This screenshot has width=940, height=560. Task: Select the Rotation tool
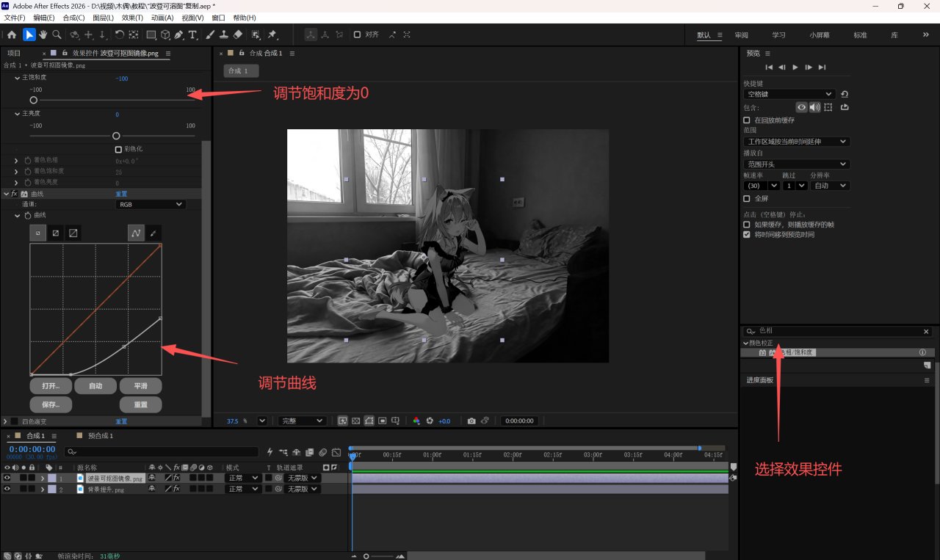point(119,34)
